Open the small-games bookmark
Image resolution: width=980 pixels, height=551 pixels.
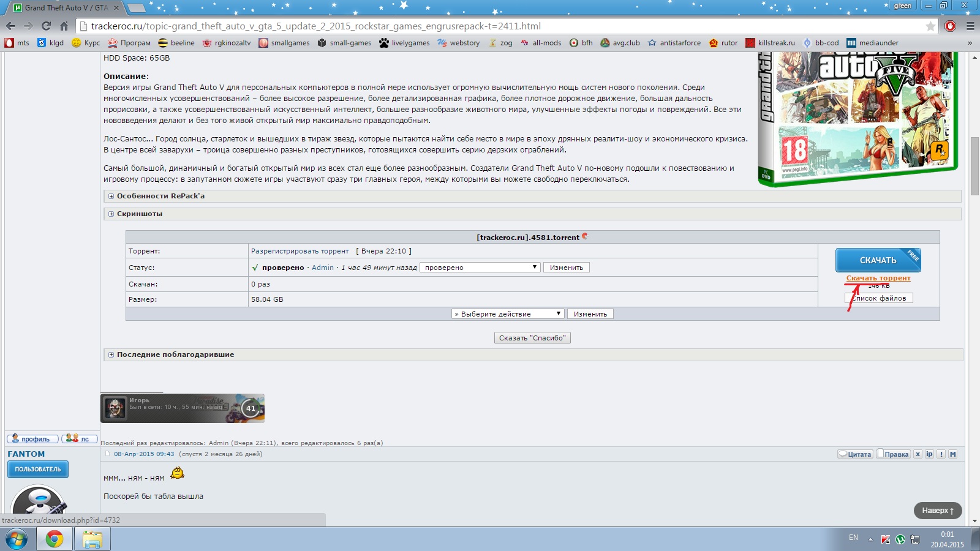pyautogui.click(x=344, y=43)
